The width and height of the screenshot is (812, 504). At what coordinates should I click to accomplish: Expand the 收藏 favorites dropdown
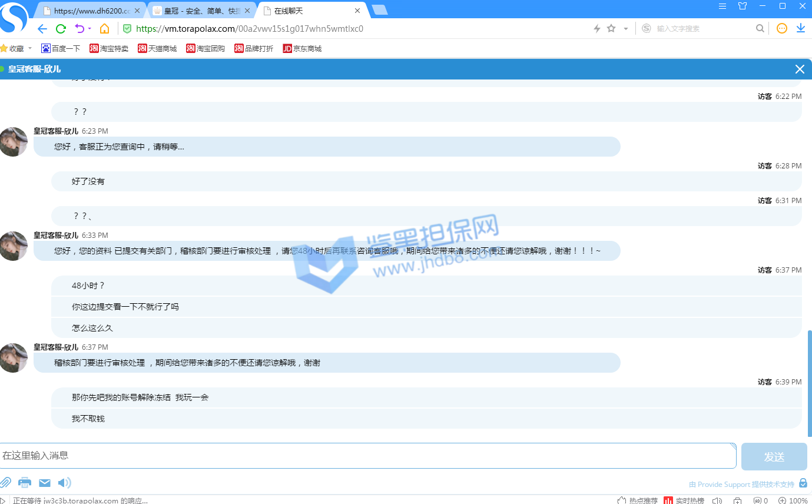(x=30, y=49)
